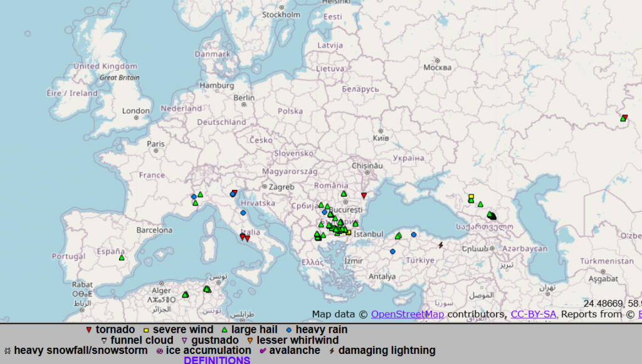Click the ice accumulation legend icon
This screenshot has height=364, width=642.
[x=159, y=351]
